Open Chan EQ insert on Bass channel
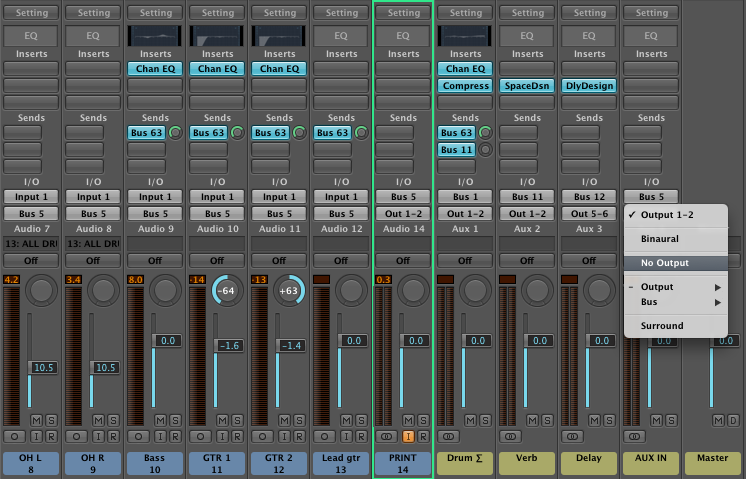746x479 pixels. point(155,69)
